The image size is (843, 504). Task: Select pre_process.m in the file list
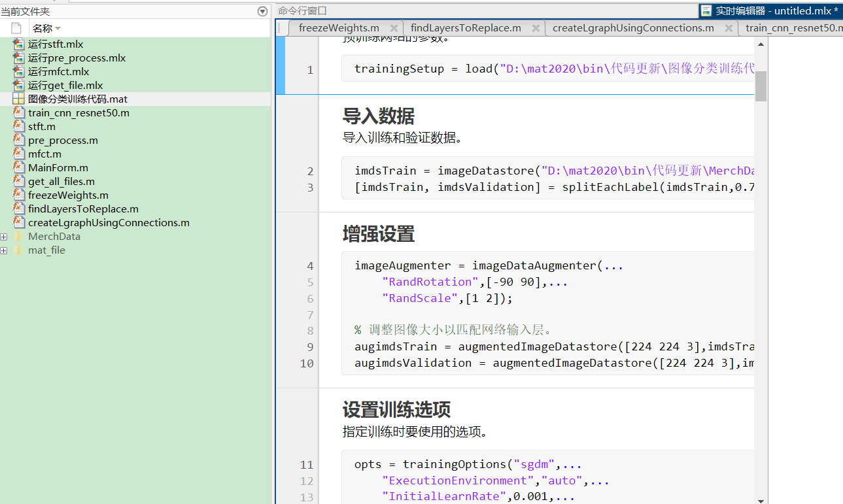pyautogui.click(x=63, y=141)
